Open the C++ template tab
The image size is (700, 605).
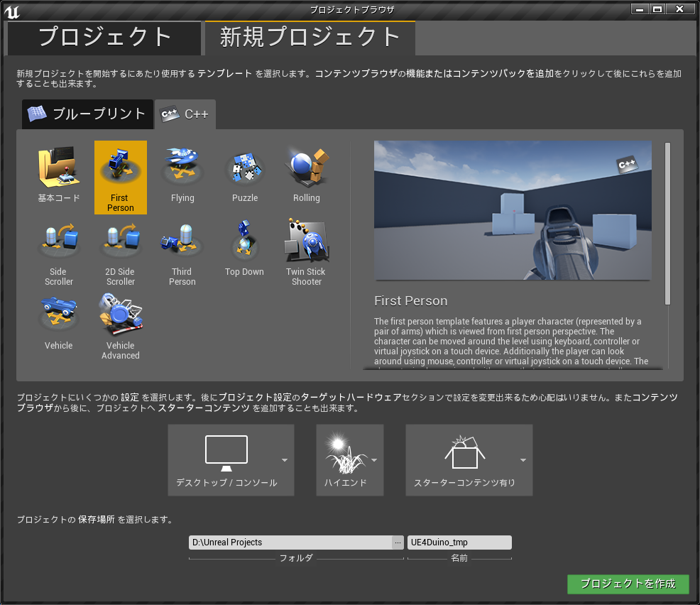tap(185, 114)
